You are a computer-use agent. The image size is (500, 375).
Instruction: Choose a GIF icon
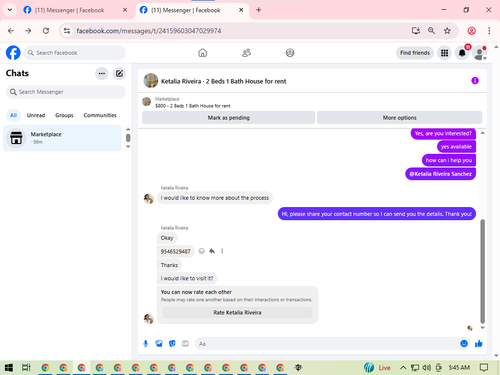(x=185, y=343)
